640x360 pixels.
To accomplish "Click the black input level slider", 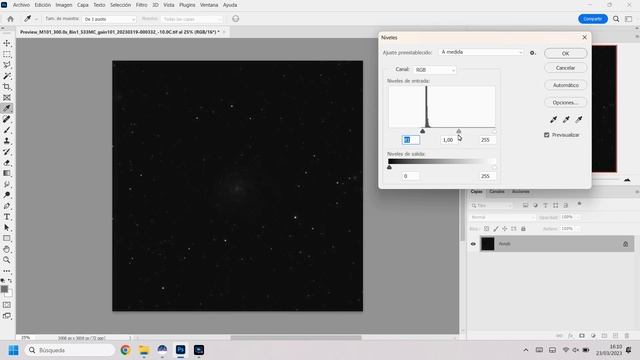I will tap(422, 131).
